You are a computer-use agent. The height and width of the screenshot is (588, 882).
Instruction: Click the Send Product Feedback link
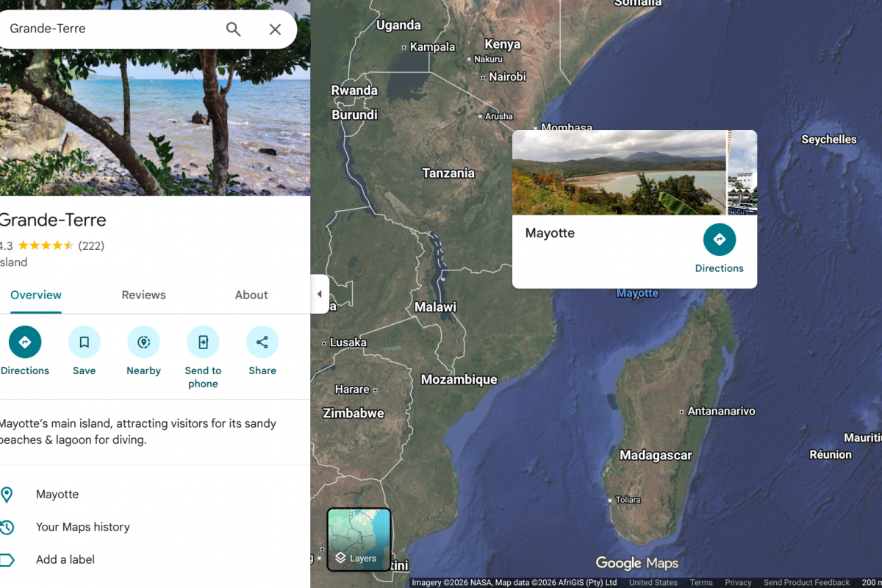click(806, 582)
